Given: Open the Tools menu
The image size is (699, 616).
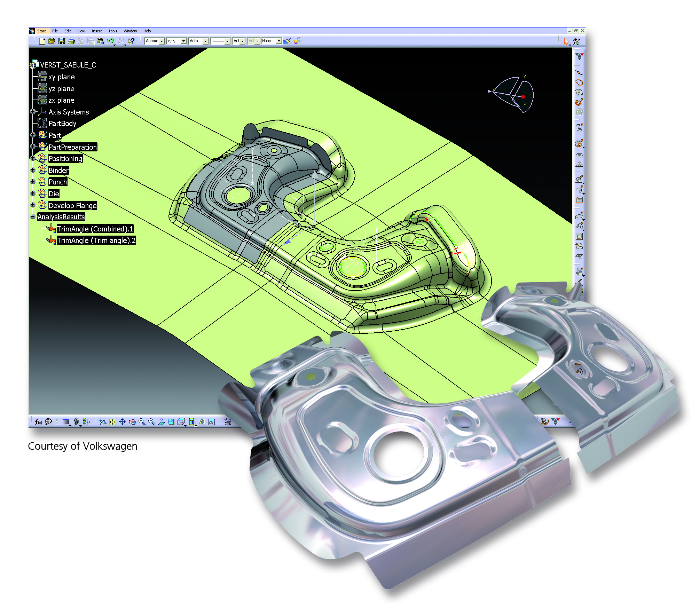Looking at the screenshot, I should point(112,31).
